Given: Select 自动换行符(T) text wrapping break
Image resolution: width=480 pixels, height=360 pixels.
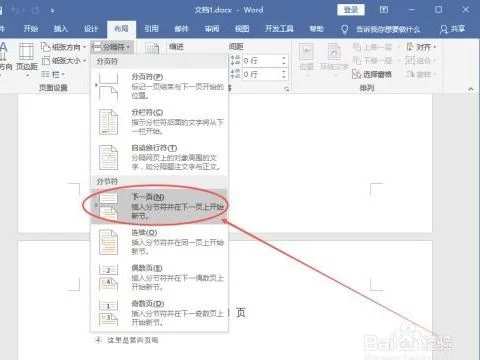Looking at the screenshot, I should 160,157.
